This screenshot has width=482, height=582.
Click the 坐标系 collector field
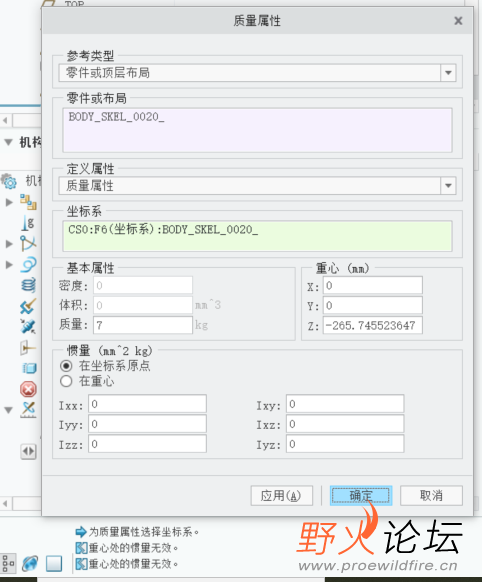point(258,236)
